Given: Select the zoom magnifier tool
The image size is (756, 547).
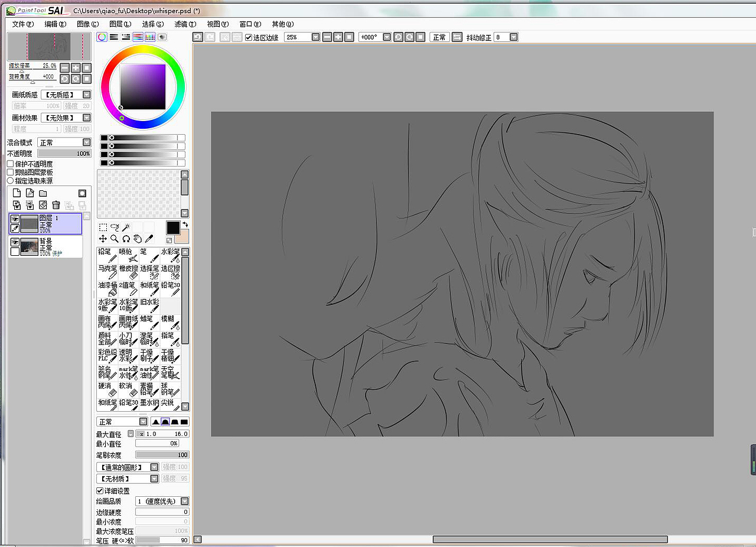Looking at the screenshot, I should (x=115, y=239).
